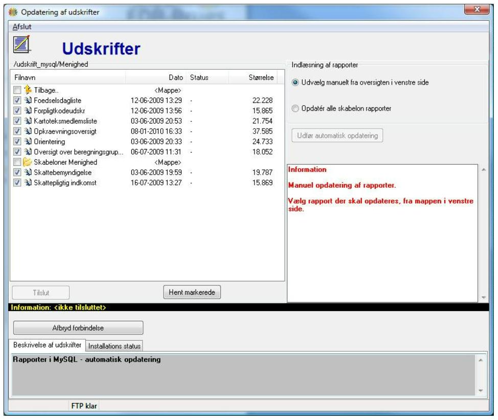Screen dimensions: 498x420
Task: Open the Afslut menu
Action: (22, 27)
